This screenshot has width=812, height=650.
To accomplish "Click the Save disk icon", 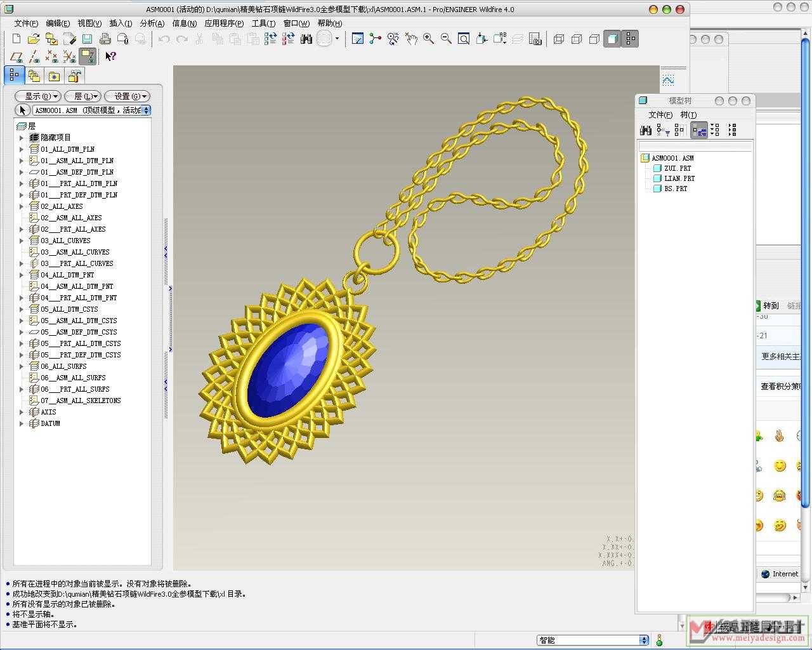I will tap(88, 39).
